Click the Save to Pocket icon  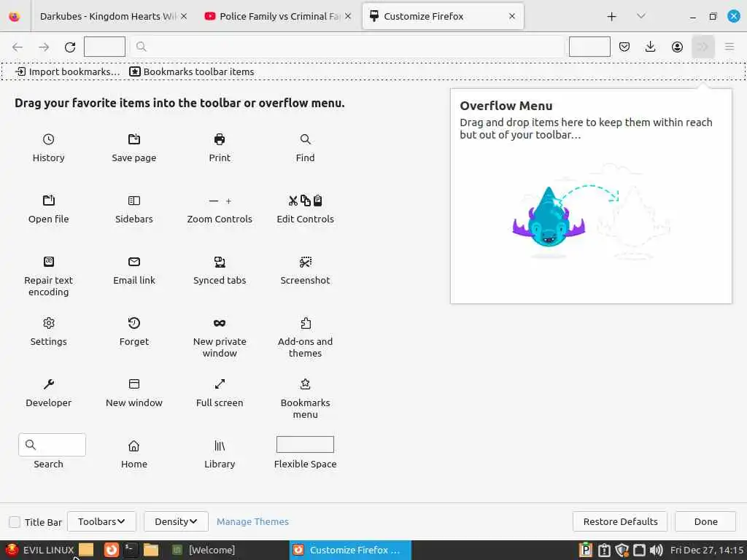click(624, 47)
